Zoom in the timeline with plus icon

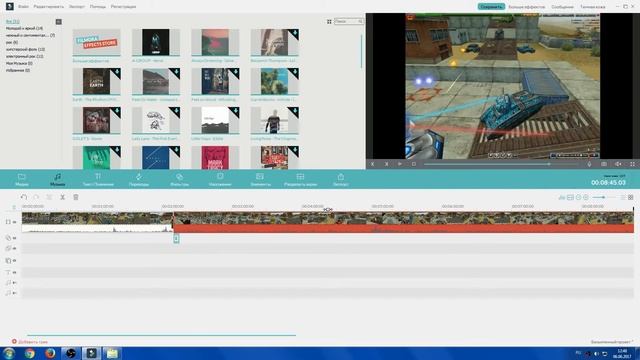(586, 197)
